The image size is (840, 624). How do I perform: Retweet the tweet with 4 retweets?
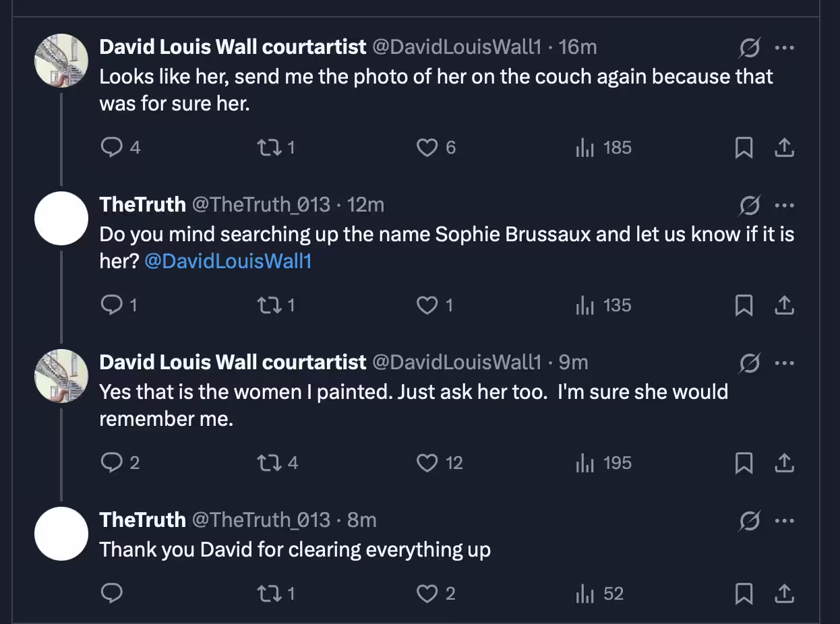[x=270, y=463]
